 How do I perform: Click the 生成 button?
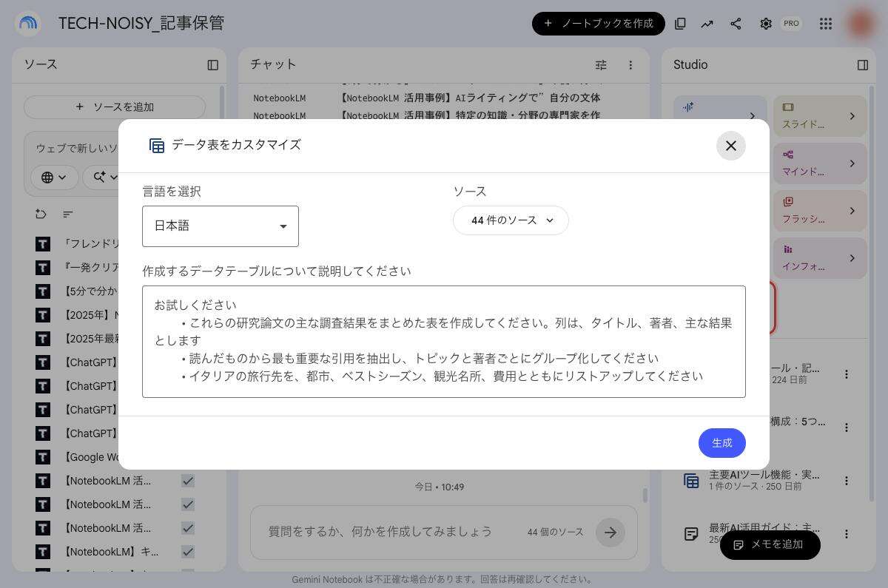721,443
